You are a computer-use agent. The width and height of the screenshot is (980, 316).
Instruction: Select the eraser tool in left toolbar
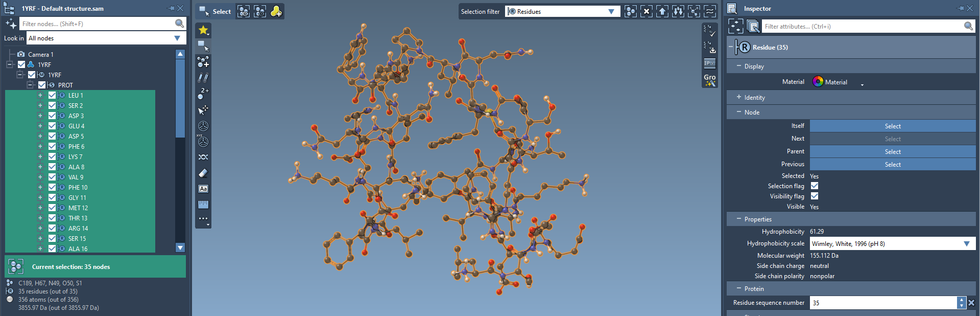click(x=203, y=173)
